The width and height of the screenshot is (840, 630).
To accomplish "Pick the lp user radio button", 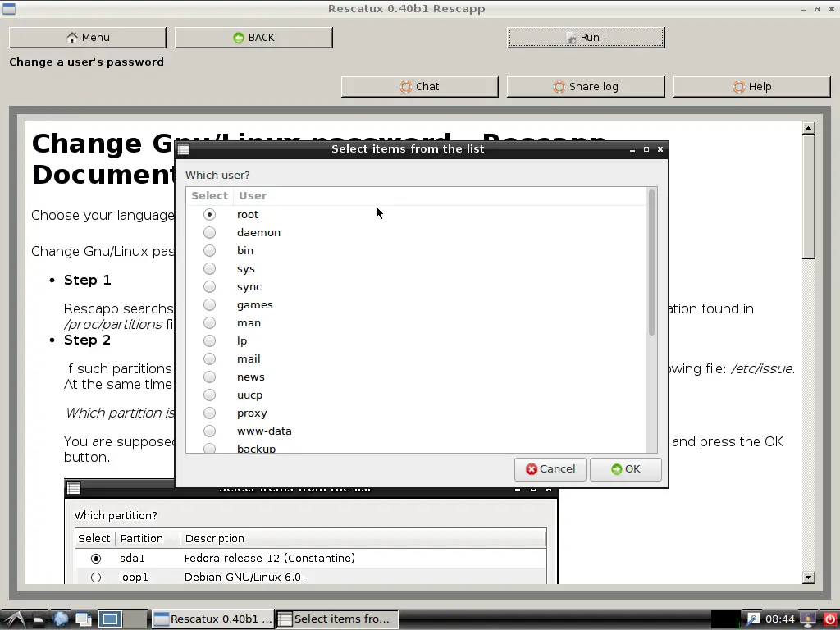I will tap(209, 340).
